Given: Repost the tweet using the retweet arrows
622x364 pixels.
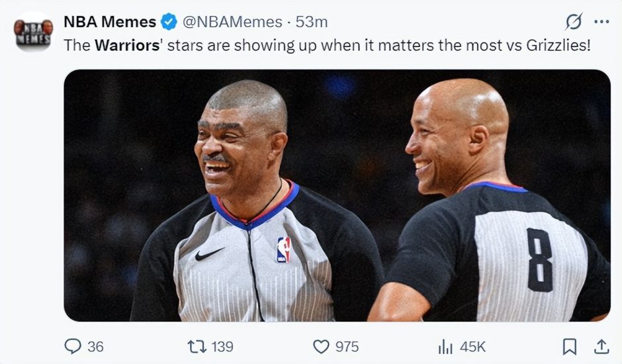Looking at the screenshot, I should coord(196,346).
